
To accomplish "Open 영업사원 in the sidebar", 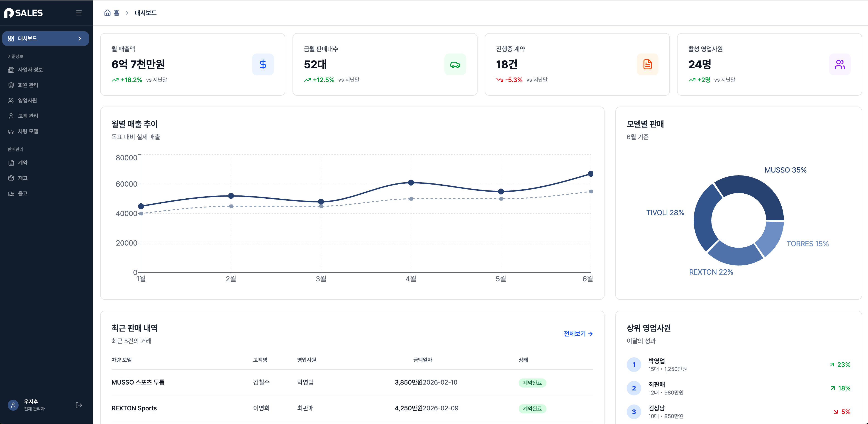I will tap(46, 100).
